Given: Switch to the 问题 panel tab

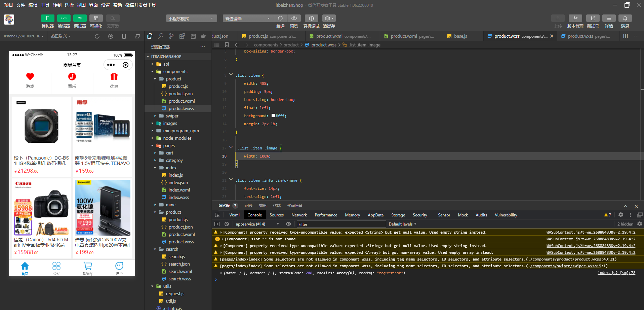Looking at the screenshot, I should click(249, 206).
